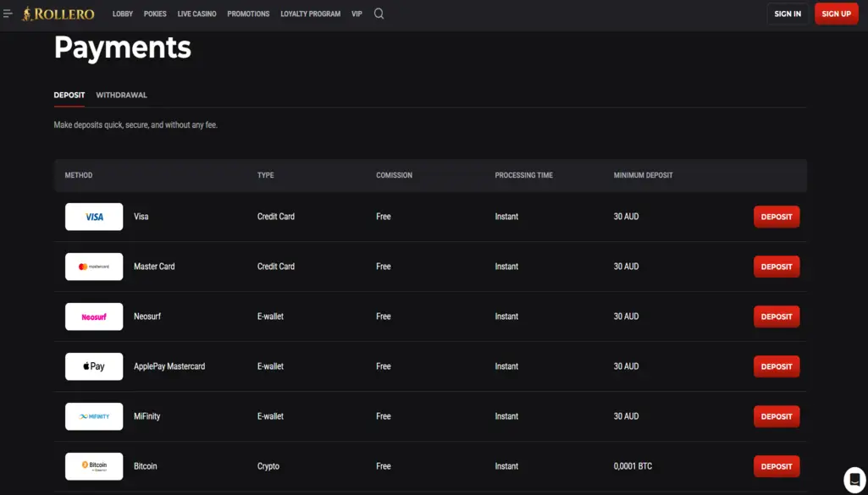
Task: Click the MiFinity logo
Action: point(94,416)
